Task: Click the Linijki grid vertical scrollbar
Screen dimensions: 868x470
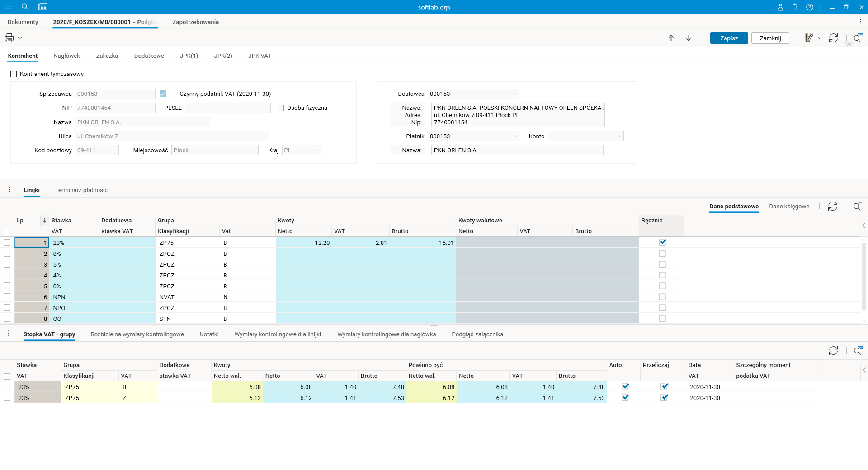Action: coord(864,277)
